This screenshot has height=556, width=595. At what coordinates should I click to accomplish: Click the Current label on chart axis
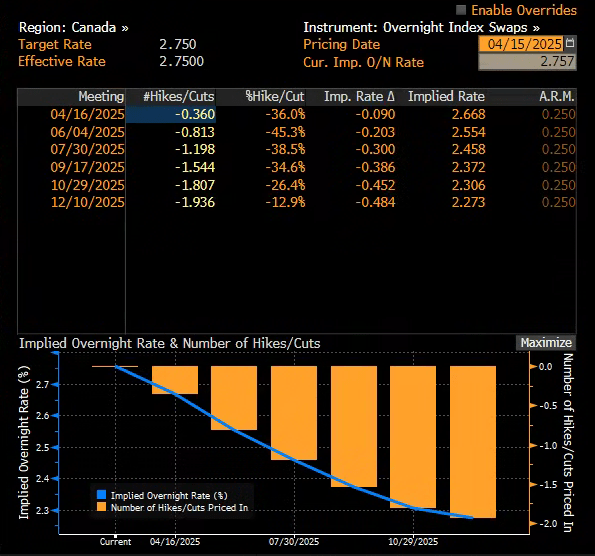115,542
